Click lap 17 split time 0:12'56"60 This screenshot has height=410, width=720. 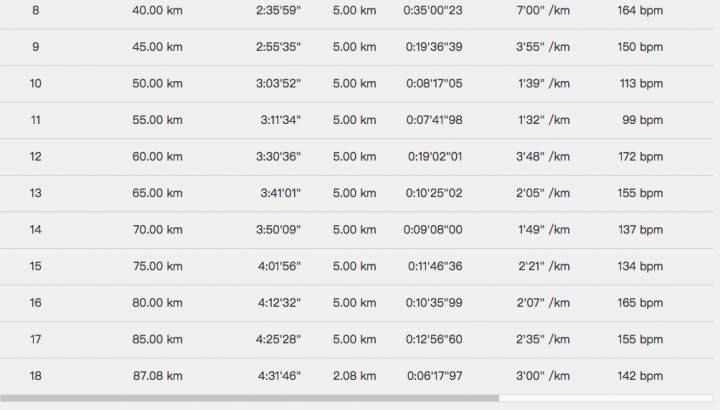tap(434, 339)
